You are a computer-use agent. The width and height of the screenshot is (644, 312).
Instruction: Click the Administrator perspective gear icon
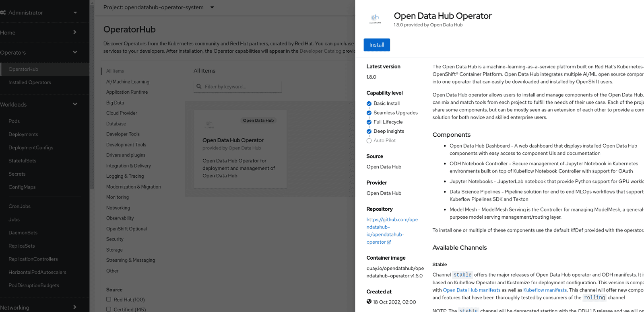pyautogui.click(x=3, y=12)
